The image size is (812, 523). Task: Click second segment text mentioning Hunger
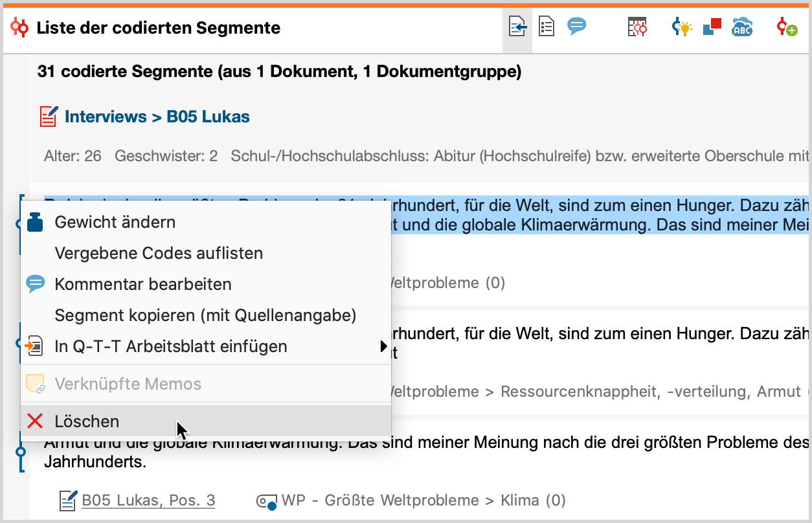coord(600,343)
